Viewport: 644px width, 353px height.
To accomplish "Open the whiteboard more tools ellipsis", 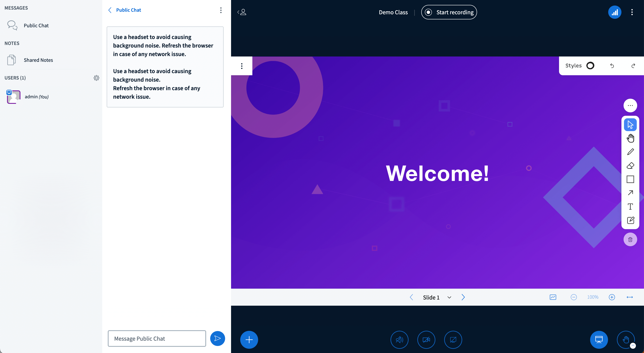I will pyautogui.click(x=630, y=106).
